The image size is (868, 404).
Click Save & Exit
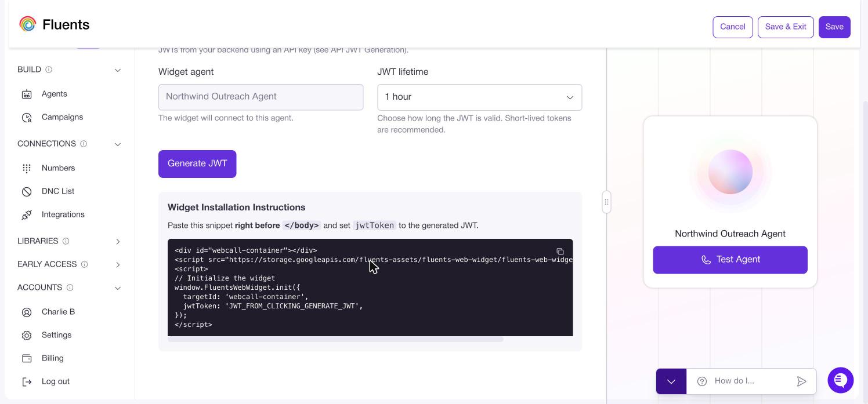point(786,27)
